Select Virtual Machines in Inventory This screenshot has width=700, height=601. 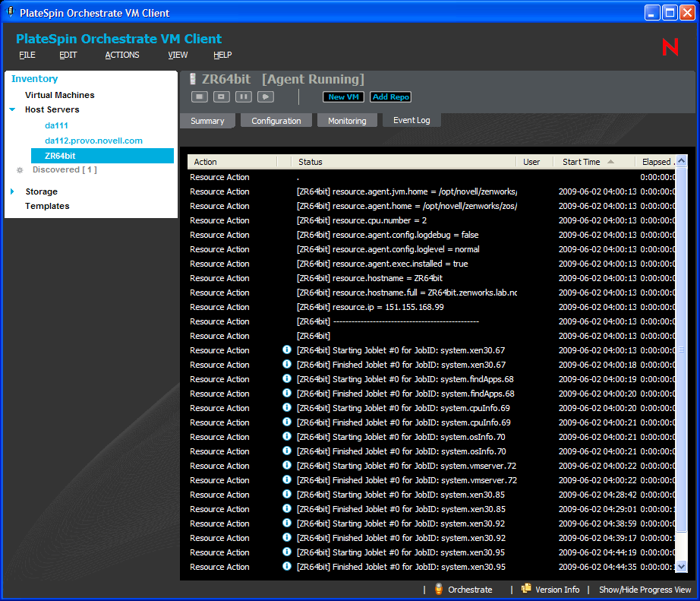pos(60,95)
